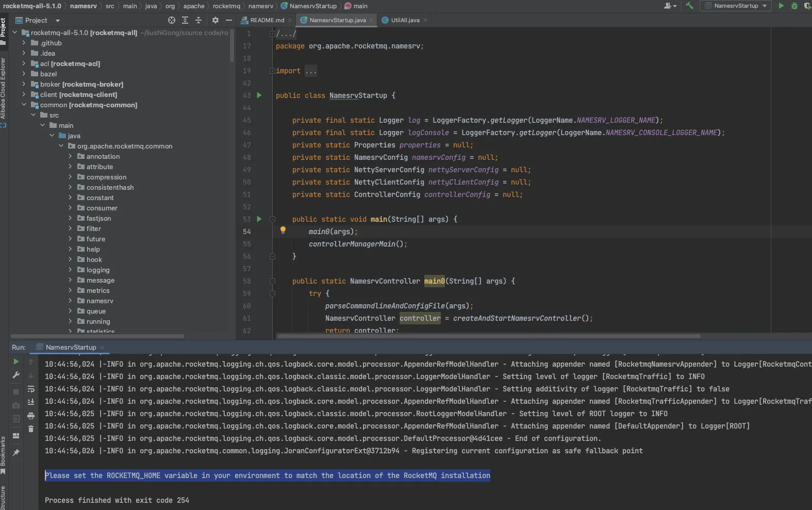Click the print icon in Run console
Viewport: 812px width, 510px height.
click(x=31, y=416)
